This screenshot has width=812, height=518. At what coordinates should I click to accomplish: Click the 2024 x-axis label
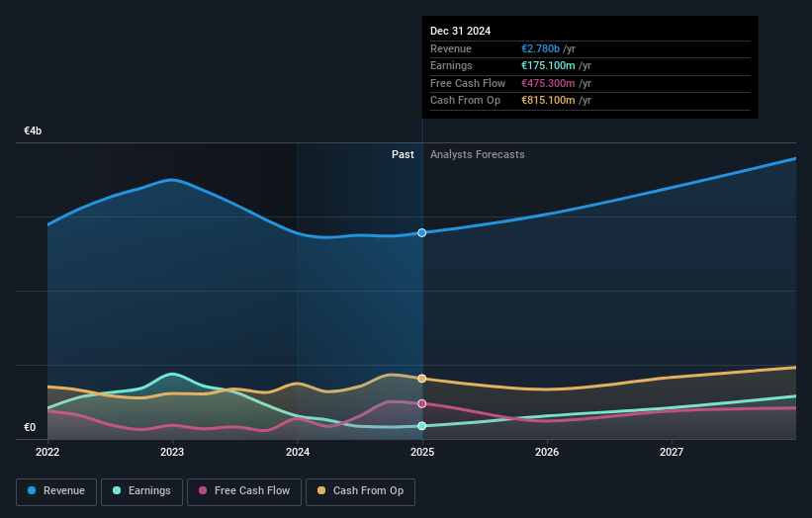click(298, 453)
